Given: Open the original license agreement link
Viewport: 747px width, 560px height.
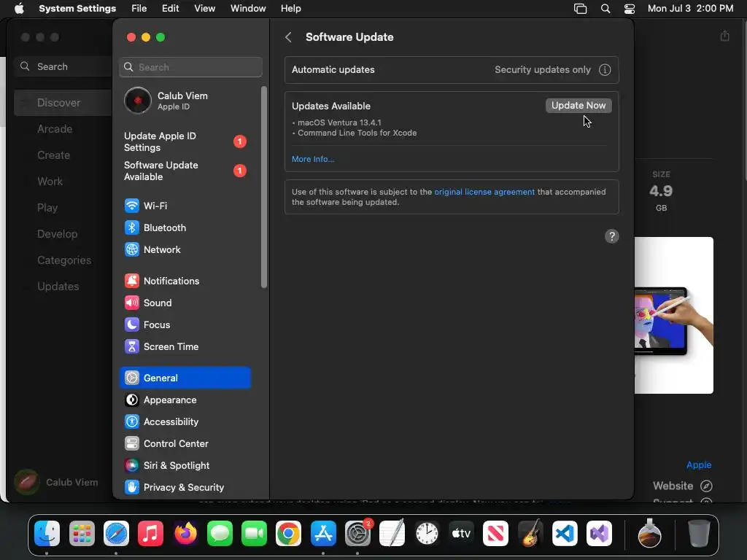Looking at the screenshot, I should pos(484,192).
